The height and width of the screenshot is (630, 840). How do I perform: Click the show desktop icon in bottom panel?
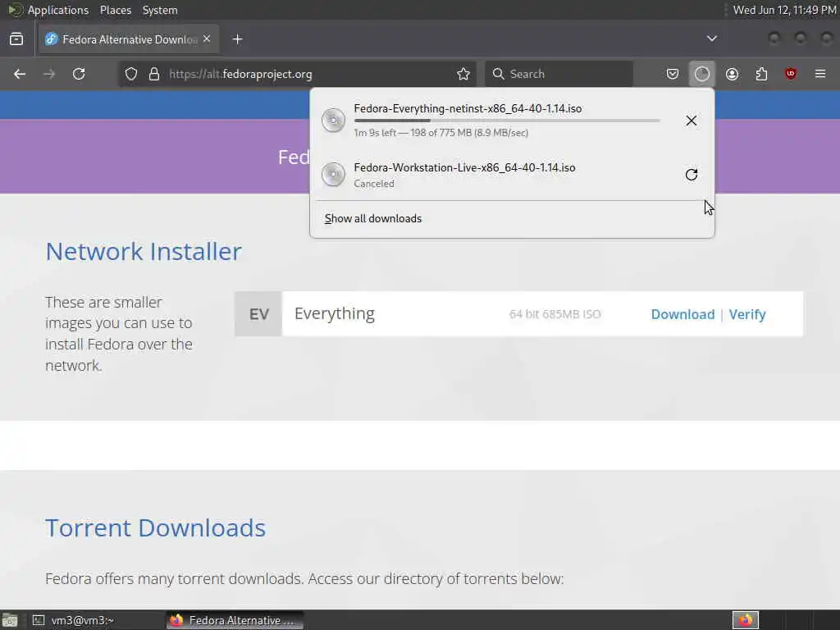point(10,620)
